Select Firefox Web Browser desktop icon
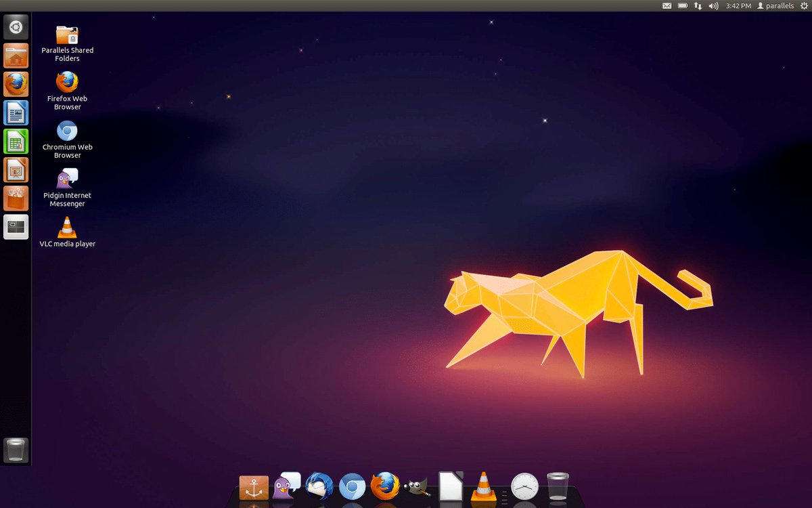The width and height of the screenshot is (812, 508). [67, 91]
